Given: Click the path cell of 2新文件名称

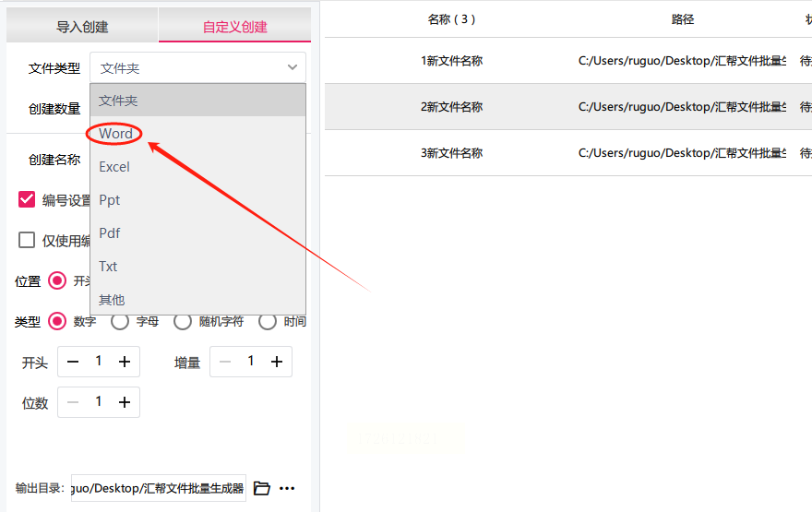Looking at the screenshot, I should [x=682, y=107].
